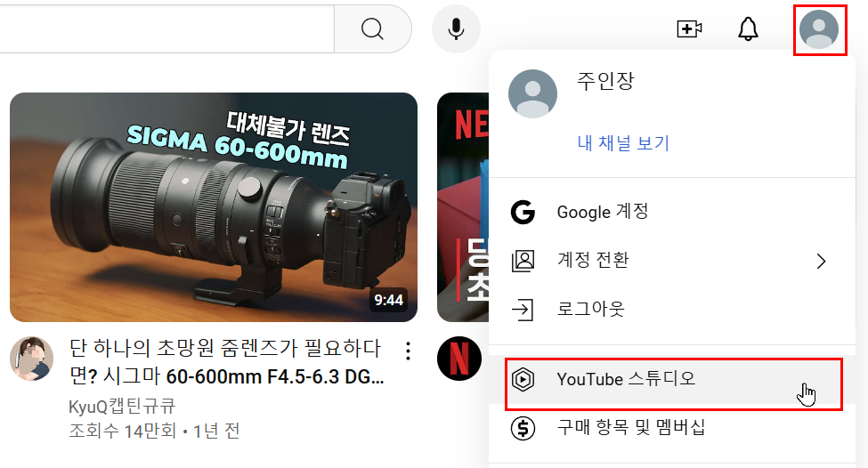Click the large profile avatar in menu
The image size is (868, 468).
[x=532, y=93]
